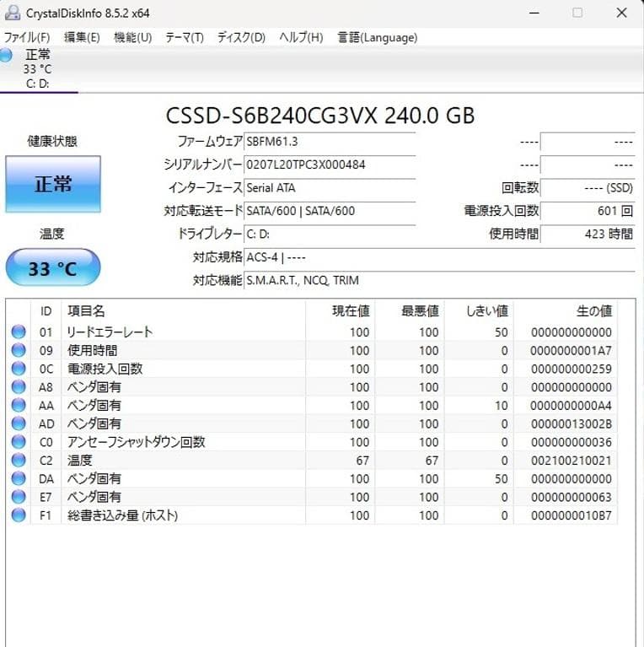Click status orb for F1 総書き込み量 row

click(x=19, y=515)
